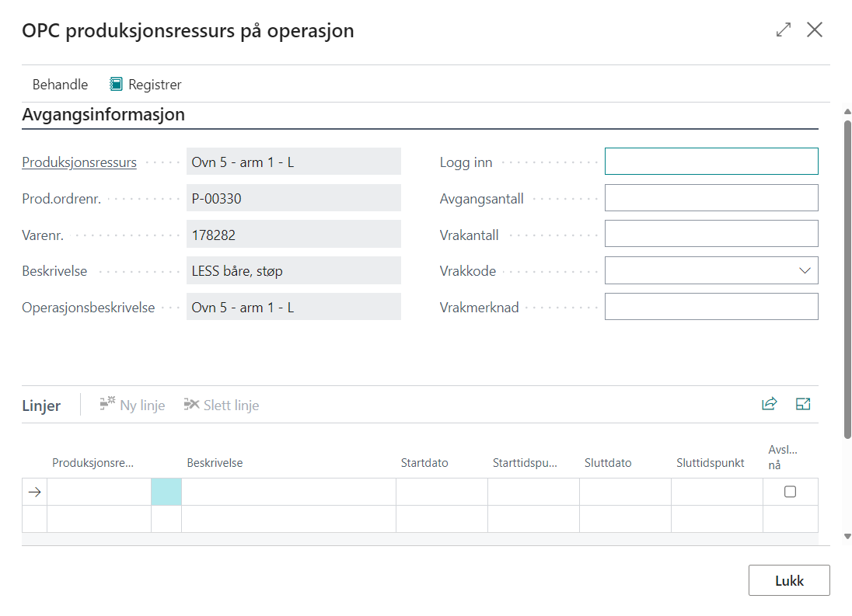Image resolution: width=852 pixels, height=616 pixels.
Task: Click the row selector arrow in first line
Action: tap(34, 492)
